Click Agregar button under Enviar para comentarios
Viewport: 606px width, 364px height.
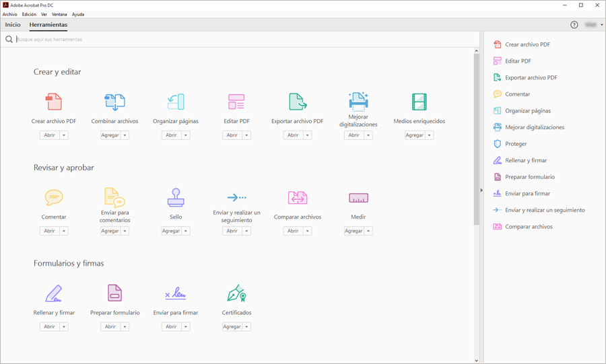coord(110,231)
